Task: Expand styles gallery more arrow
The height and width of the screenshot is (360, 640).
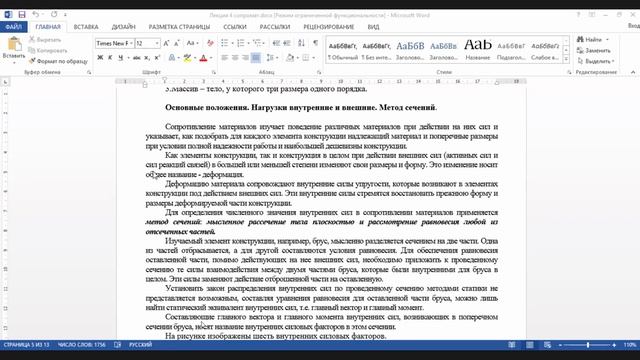Action: point(566,60)
